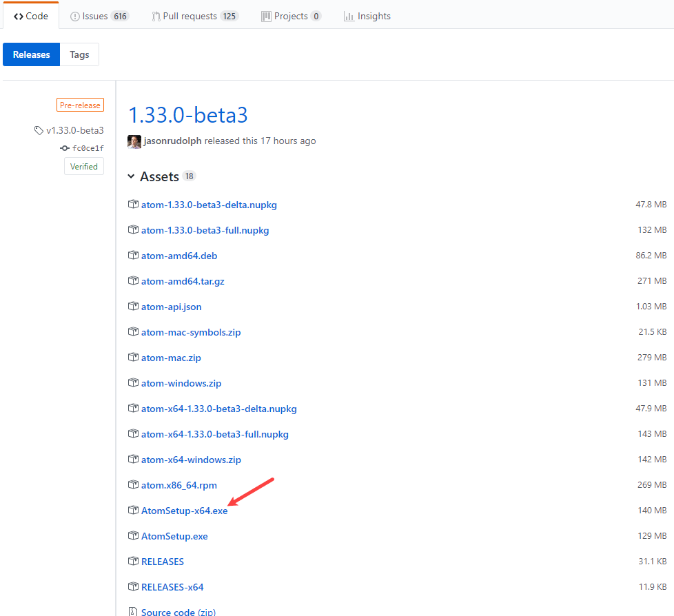Click the Verified badge

pyautogui.click(x=84, y=166)
